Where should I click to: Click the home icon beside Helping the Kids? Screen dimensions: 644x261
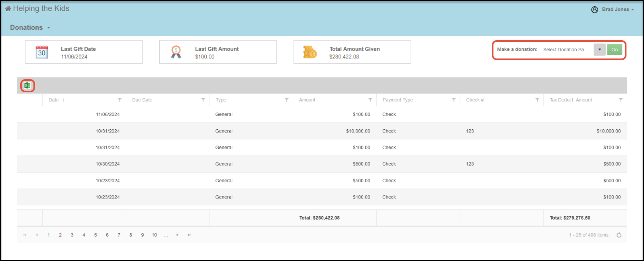click(x=8, y=9)
